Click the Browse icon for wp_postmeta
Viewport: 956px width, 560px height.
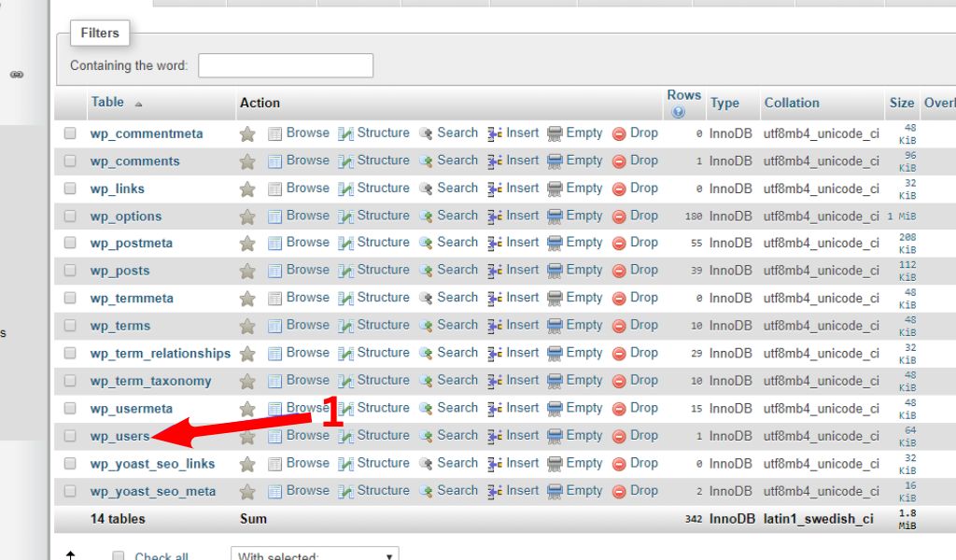coord(275,244)
